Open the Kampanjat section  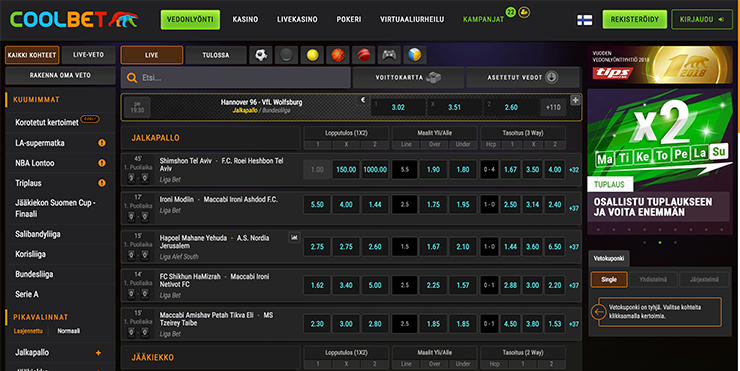point(483,19)
